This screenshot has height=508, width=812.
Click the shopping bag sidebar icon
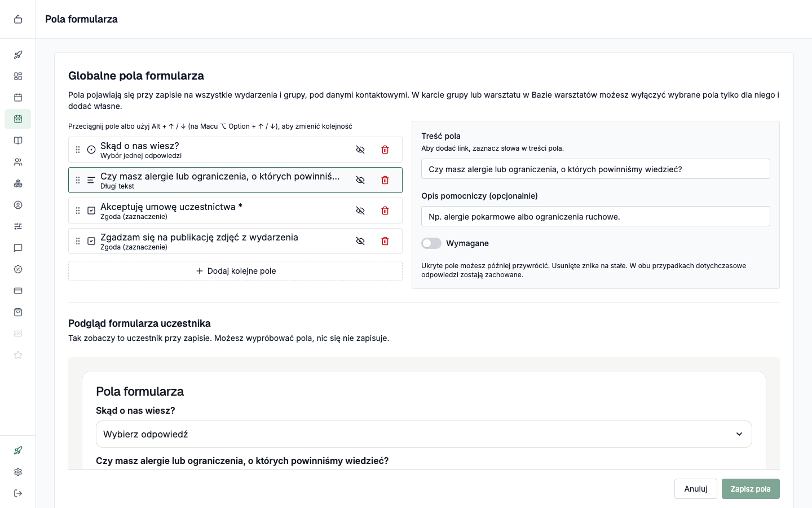pos(18,312)
